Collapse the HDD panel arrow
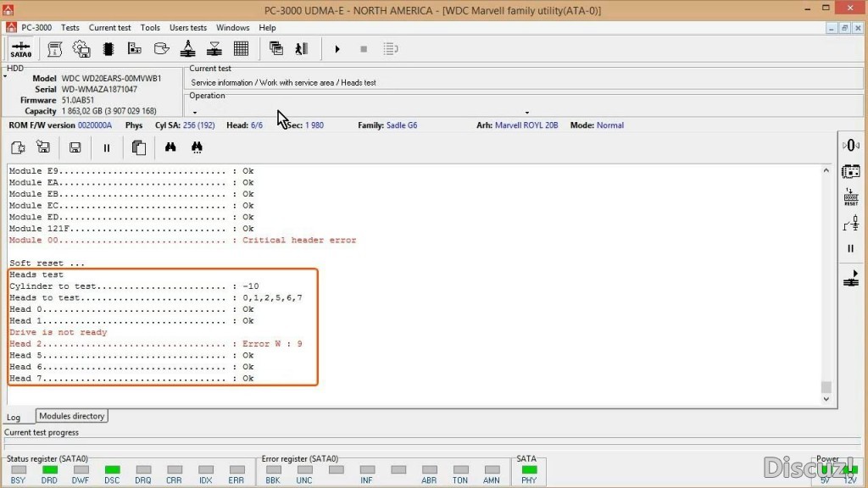868x488 pixels. click(x=5, y=76)
